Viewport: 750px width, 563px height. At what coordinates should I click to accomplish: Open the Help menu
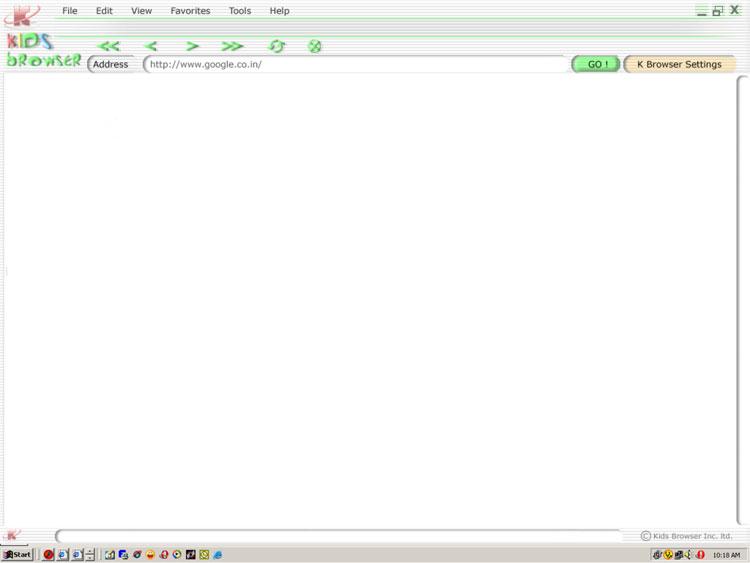click(x=279, y=11)
